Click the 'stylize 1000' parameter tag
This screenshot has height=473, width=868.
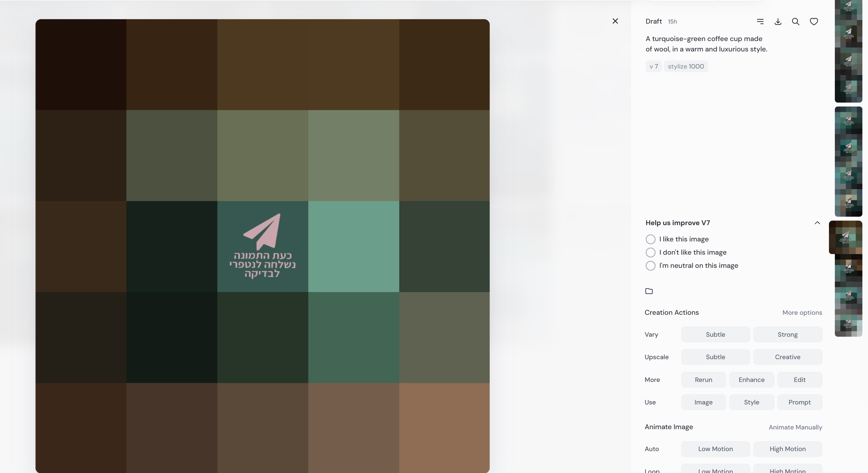pyautogui.click(x=686, y=66)
